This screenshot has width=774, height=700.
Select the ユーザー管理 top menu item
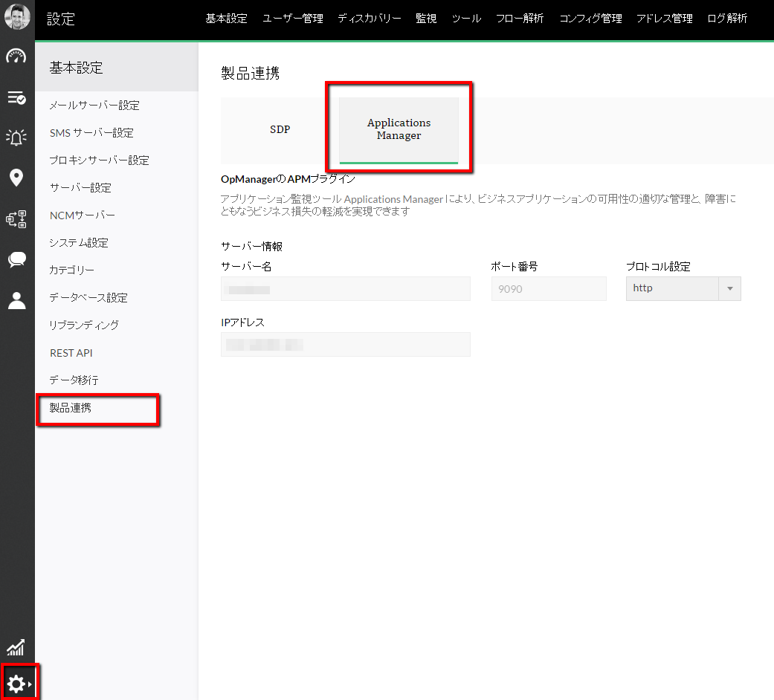pos(293,19)
